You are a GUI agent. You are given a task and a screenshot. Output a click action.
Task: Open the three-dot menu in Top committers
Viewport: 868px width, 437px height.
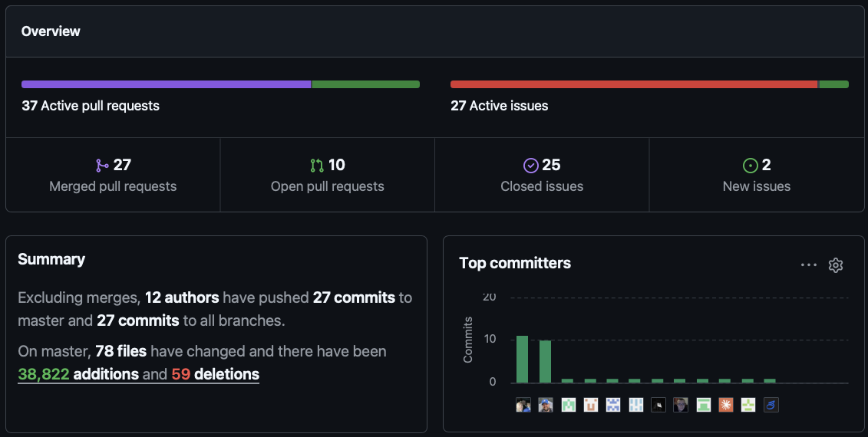[809, 265]
